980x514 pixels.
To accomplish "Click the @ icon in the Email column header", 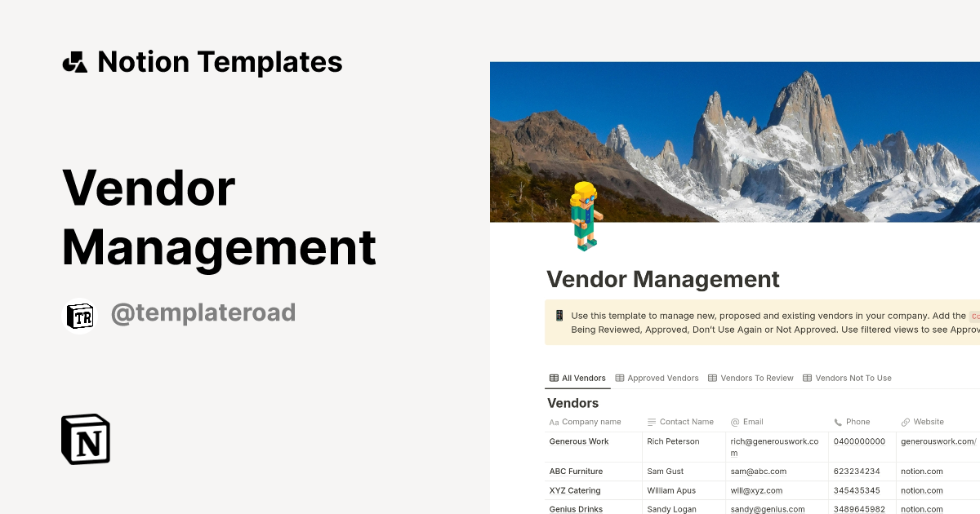I will [733, 422].
